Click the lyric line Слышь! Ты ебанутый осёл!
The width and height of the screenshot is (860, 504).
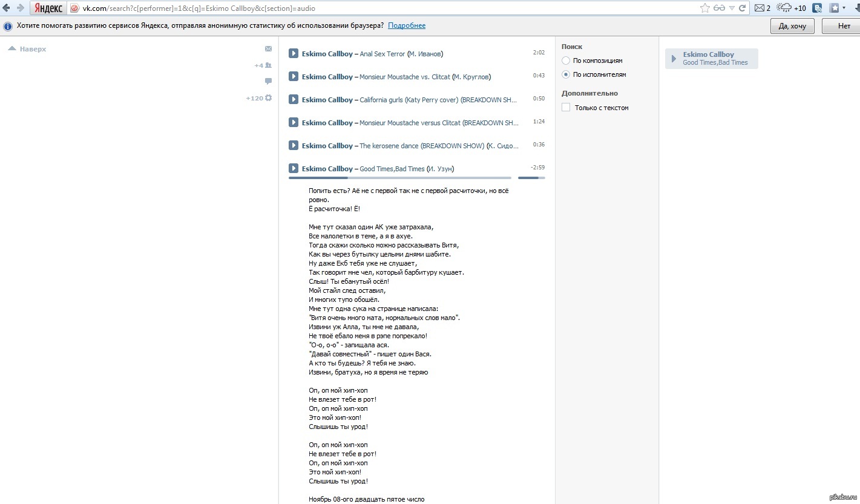349,281
